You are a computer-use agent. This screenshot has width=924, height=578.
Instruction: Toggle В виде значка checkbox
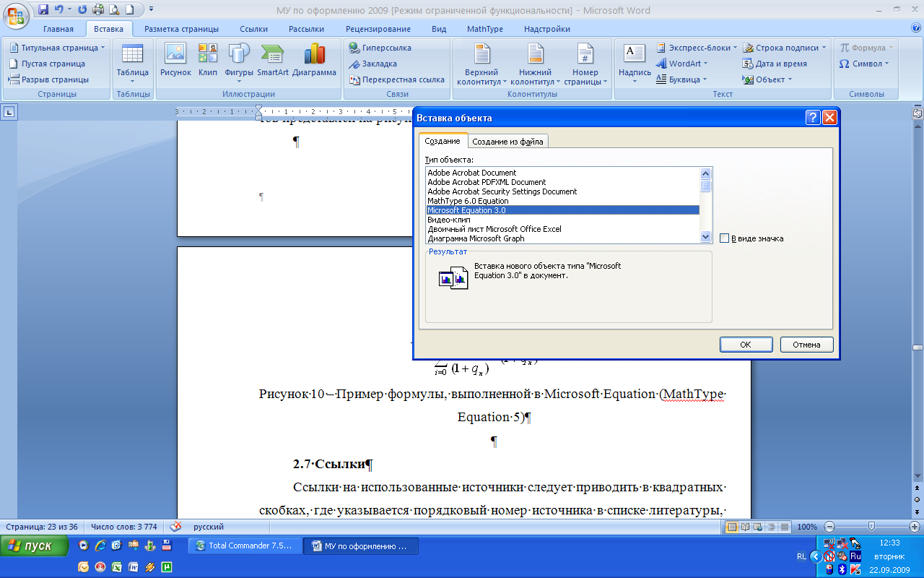[x=724, y=238]
